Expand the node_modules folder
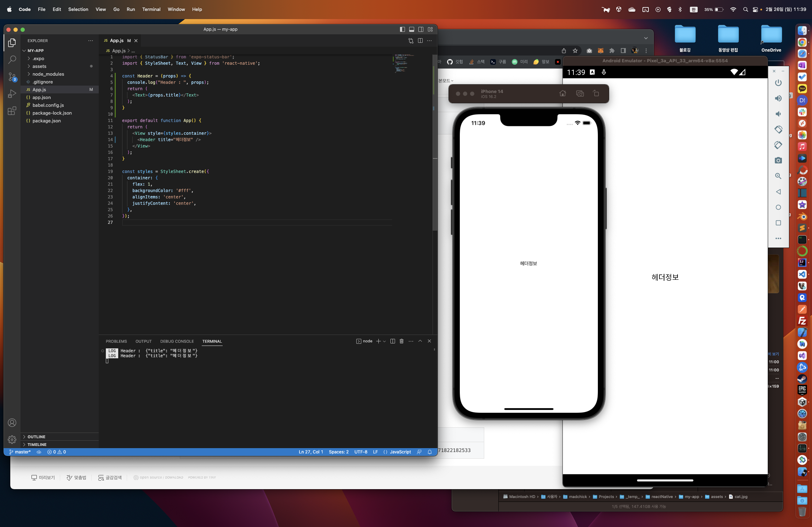The image size is (812, 527). pos(48,74)
